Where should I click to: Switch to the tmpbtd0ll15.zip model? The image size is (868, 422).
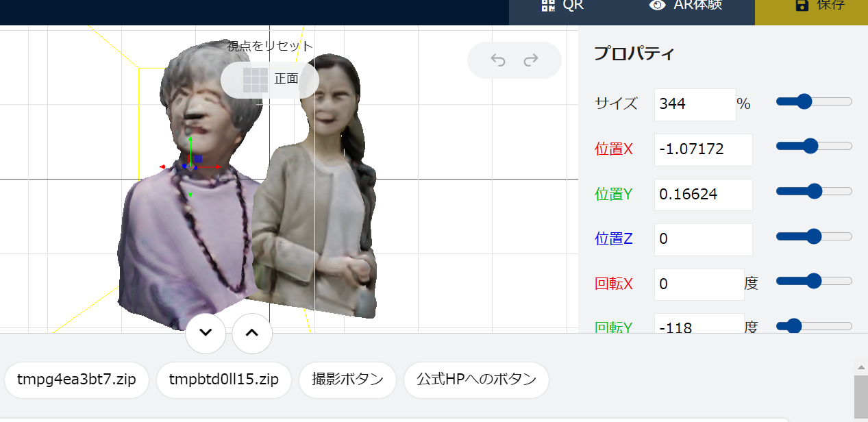pos(223,380)
